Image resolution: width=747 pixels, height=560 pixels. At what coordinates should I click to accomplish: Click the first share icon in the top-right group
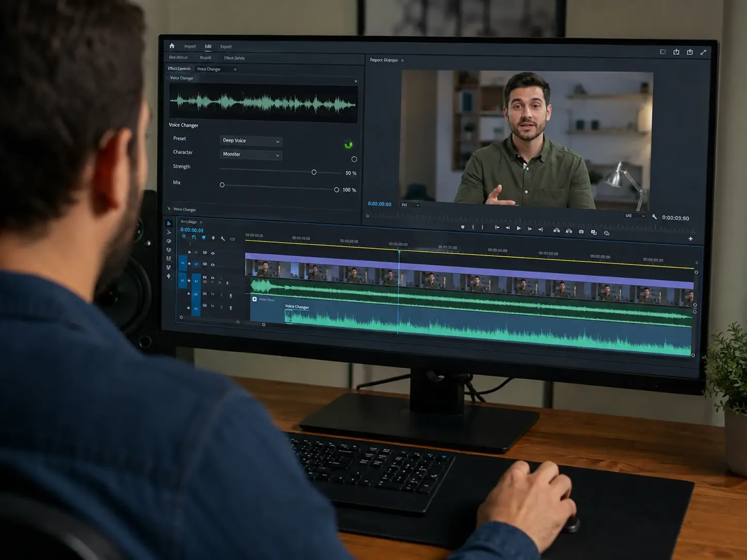tap(676, 52)
